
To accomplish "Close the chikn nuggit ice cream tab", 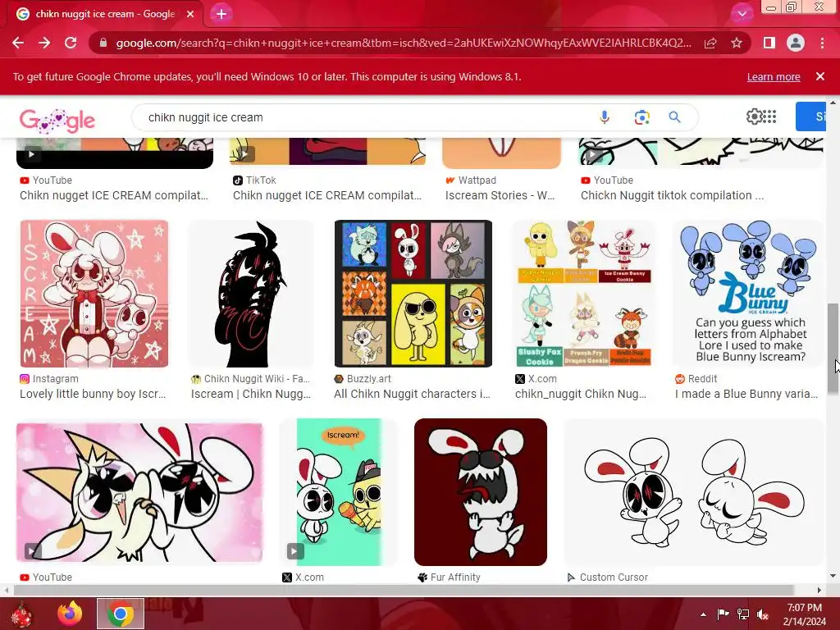I will coord(190,14).
